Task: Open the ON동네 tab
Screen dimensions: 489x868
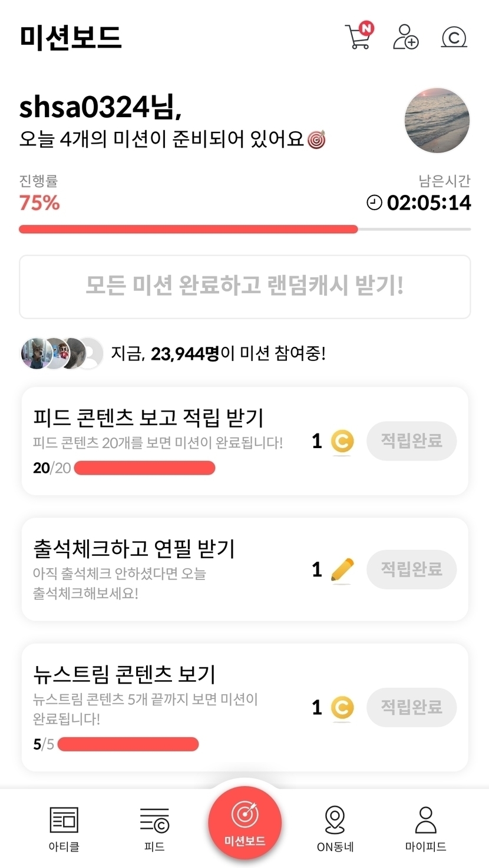Action: coord(335,828)
